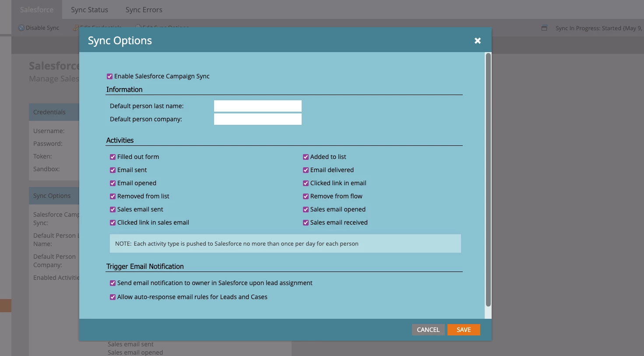Toggle Email opened activity checkbox
The height and width of the screenshot is (356, 644).
coord(113,183)
